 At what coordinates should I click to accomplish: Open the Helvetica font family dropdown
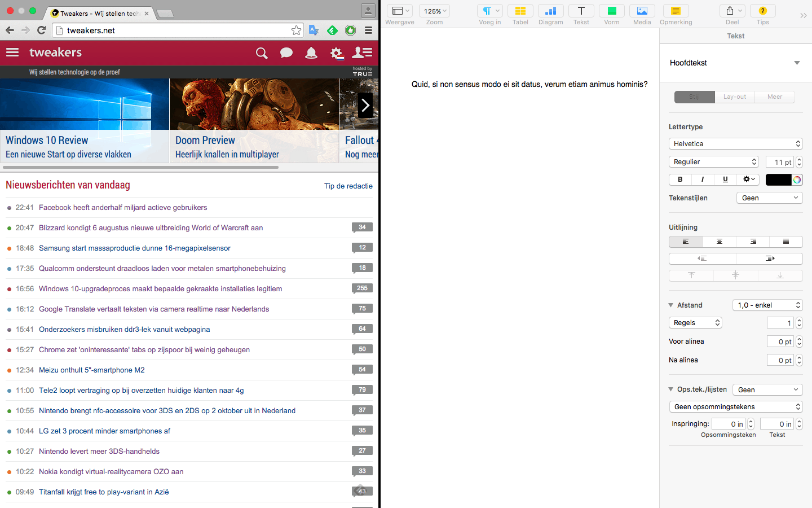coord(735,143)
